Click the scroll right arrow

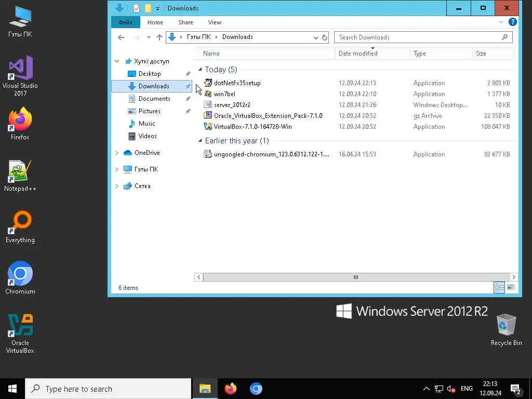(514, 277)
